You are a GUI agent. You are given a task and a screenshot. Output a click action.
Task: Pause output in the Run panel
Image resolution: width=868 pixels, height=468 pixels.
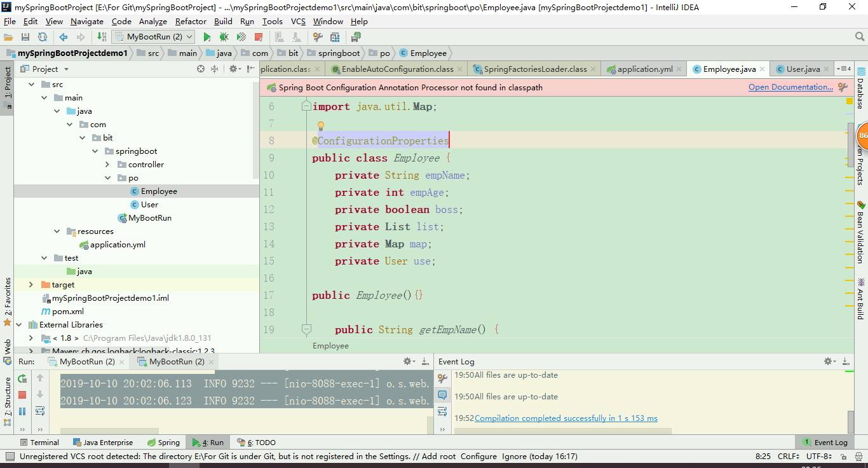(x=22, y=411)
